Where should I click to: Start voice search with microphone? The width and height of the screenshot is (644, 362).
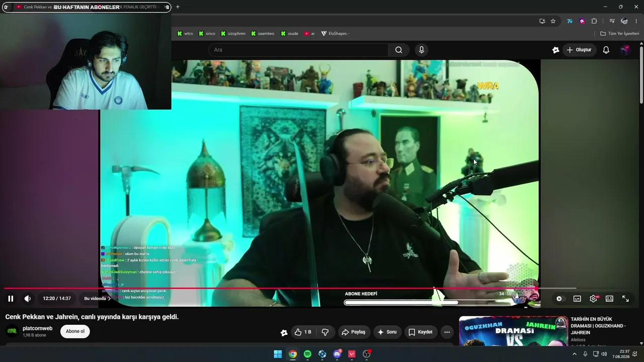pyautogui.click(x=422, y=50)
